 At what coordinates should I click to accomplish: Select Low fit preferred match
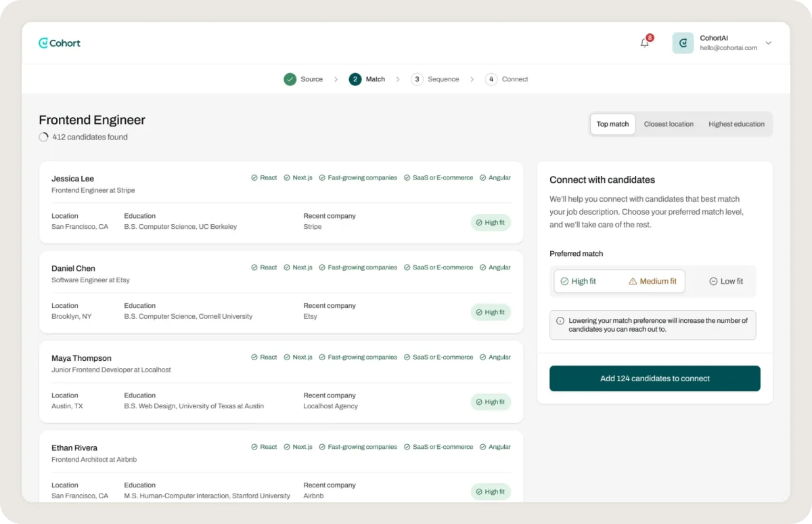tap(726, 281)
